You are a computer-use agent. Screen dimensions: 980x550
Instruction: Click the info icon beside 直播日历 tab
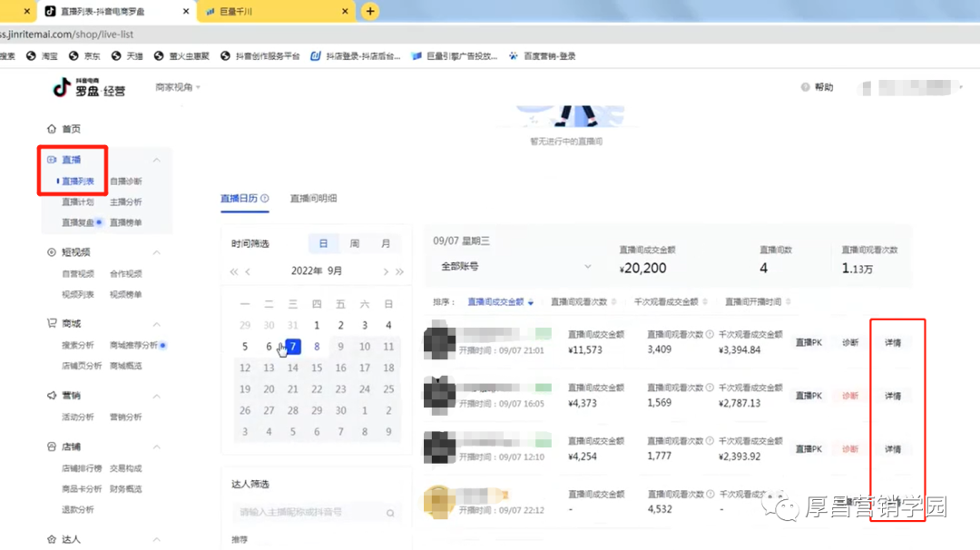(x=265, y=198)
